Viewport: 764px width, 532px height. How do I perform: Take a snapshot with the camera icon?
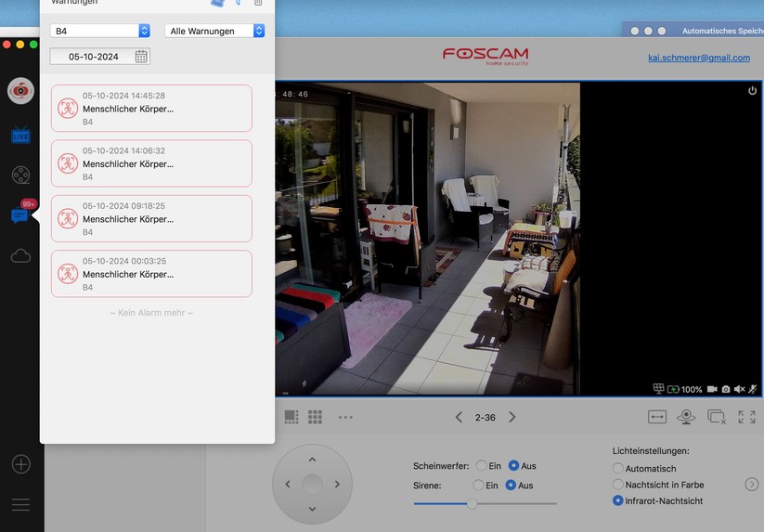(726, 389)
